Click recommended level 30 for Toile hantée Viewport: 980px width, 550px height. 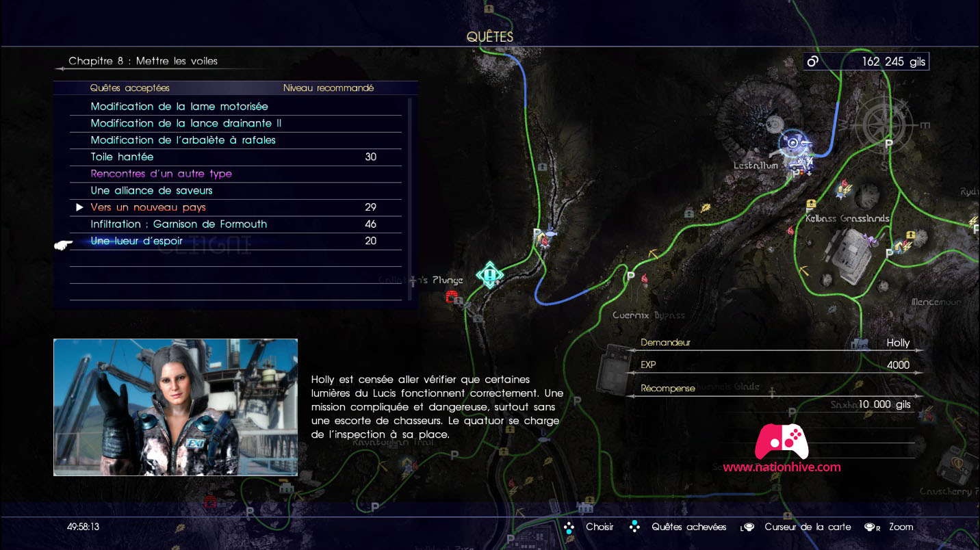click(371, 157)
